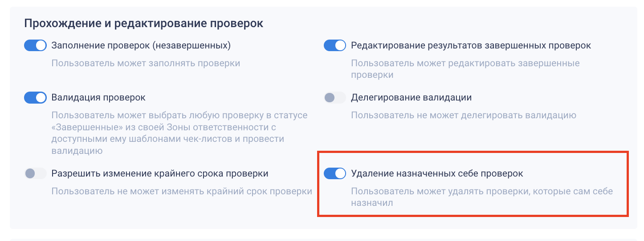Click the «Прохождение и редактирование проверок» heading
This screenshot has width=644, height=241.
[x=143, y=24]
